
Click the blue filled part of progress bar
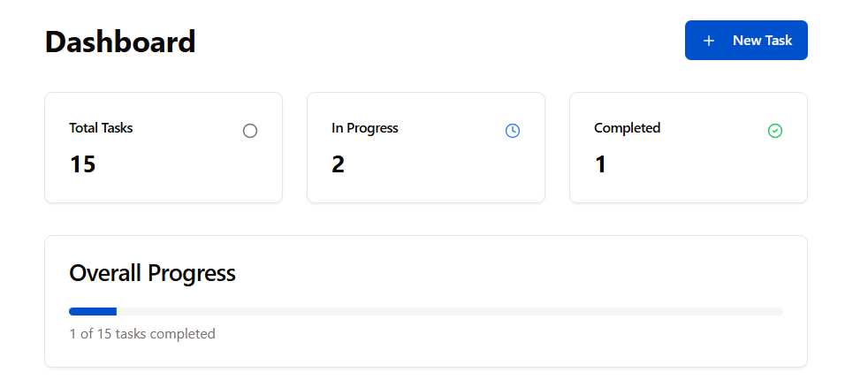[93, 311]
